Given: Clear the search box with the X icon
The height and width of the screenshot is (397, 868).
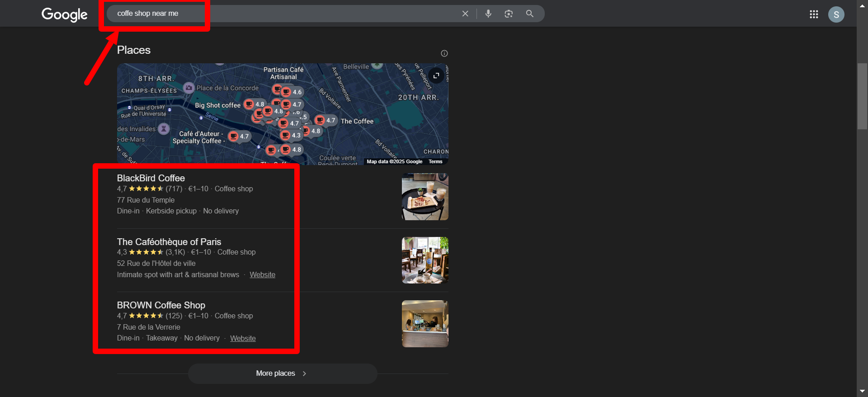Looking at the screenshot, I should click(465, 14).
